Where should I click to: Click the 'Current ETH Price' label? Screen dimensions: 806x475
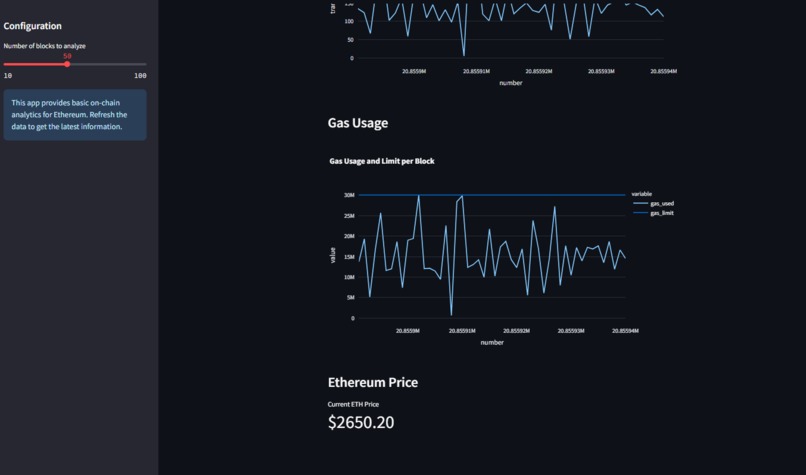click(353, 405)
